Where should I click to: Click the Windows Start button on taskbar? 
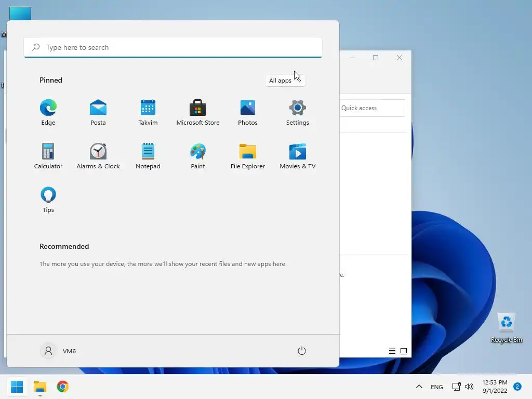pyautogui.click(x=17, y=387)
